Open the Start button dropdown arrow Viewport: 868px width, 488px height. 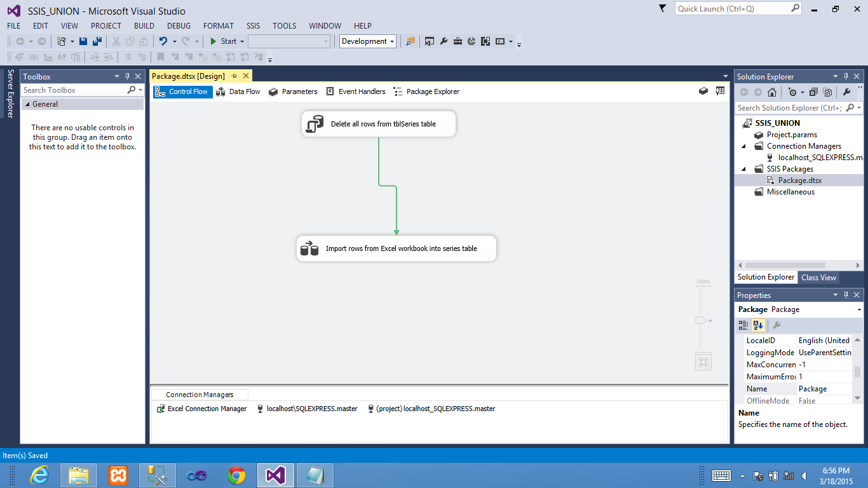[x=242, y=41]
